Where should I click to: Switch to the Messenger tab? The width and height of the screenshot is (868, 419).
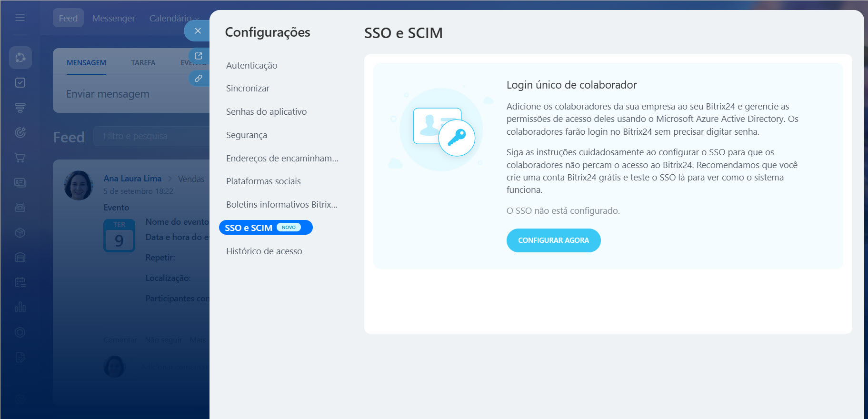point(113,18)
